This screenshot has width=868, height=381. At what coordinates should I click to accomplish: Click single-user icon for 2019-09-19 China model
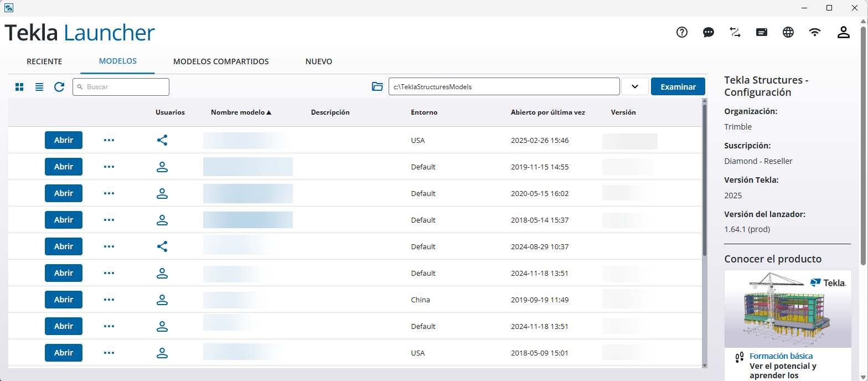162,300
